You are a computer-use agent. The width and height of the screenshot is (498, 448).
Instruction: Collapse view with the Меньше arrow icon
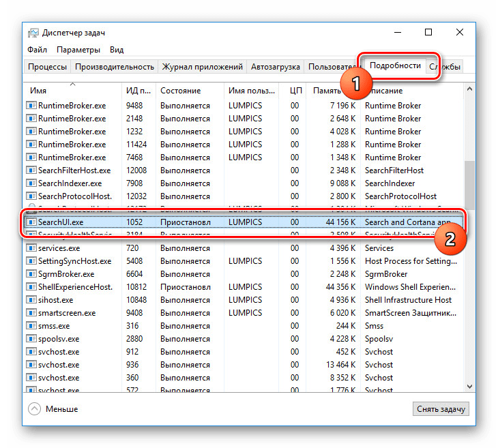(34, 409)
